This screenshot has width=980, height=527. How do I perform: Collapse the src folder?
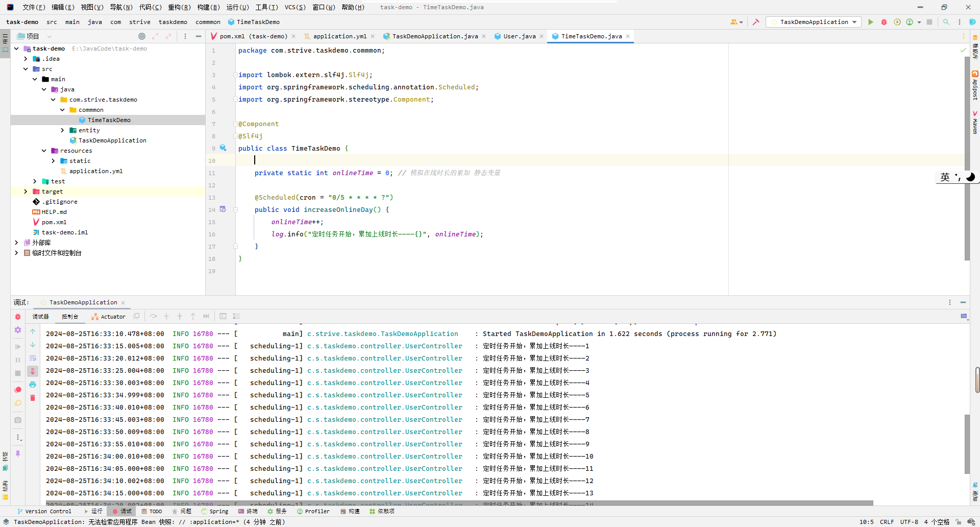tap(26, 69)
